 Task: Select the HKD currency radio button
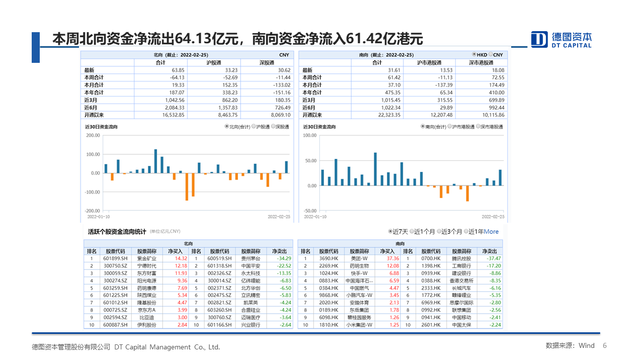474,54
